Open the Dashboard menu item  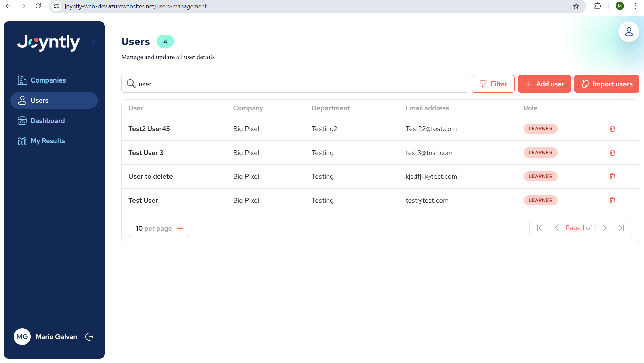coord(47,121)
